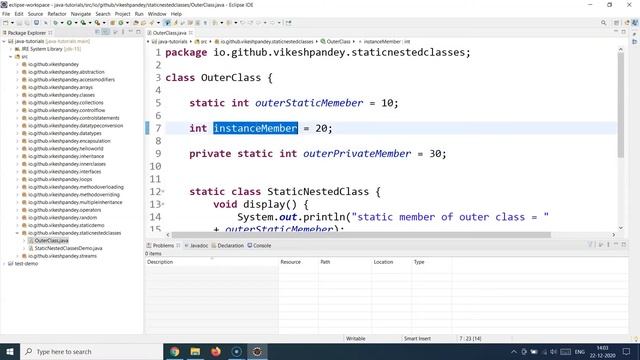Open the dropdown arrow next to the Coverage icon
The height and width of the screenshot is (360, 640).
point(90,23)
